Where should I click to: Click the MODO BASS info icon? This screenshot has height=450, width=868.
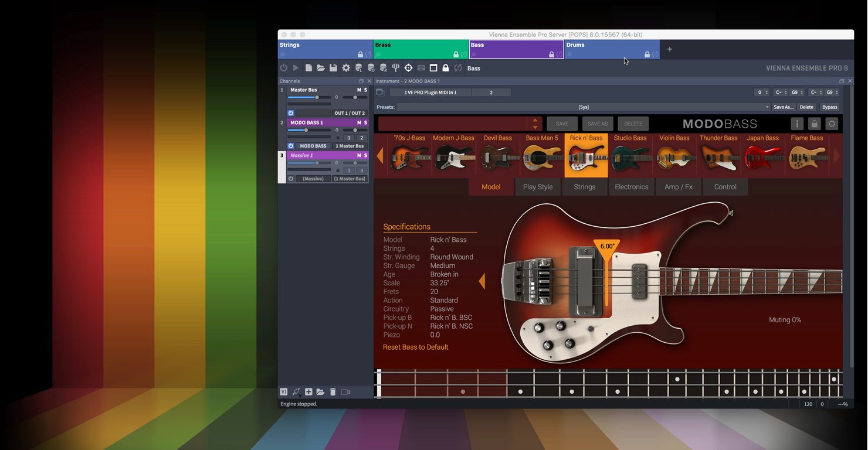click(x=796, y=124)
